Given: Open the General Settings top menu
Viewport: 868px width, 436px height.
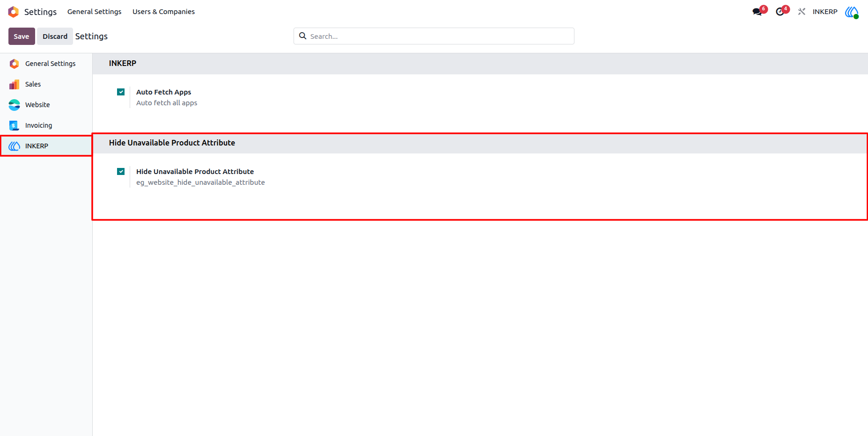Looking at the screenshot, I should [x=94, y=12].
